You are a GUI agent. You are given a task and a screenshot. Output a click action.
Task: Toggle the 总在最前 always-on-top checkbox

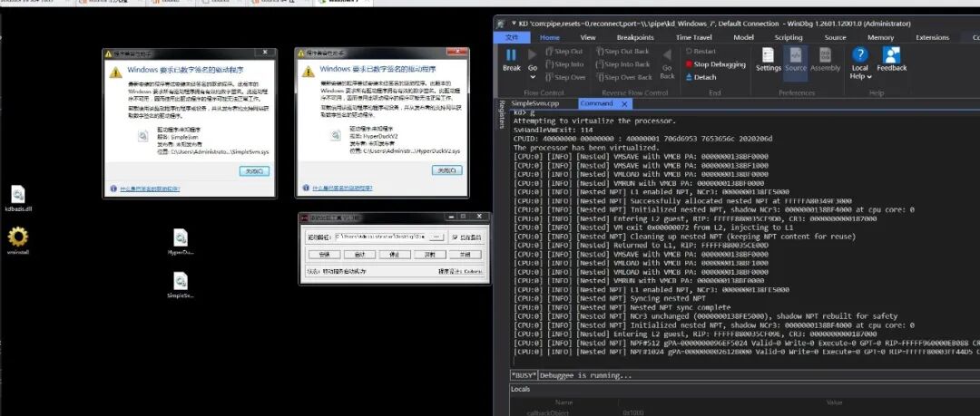455,237
